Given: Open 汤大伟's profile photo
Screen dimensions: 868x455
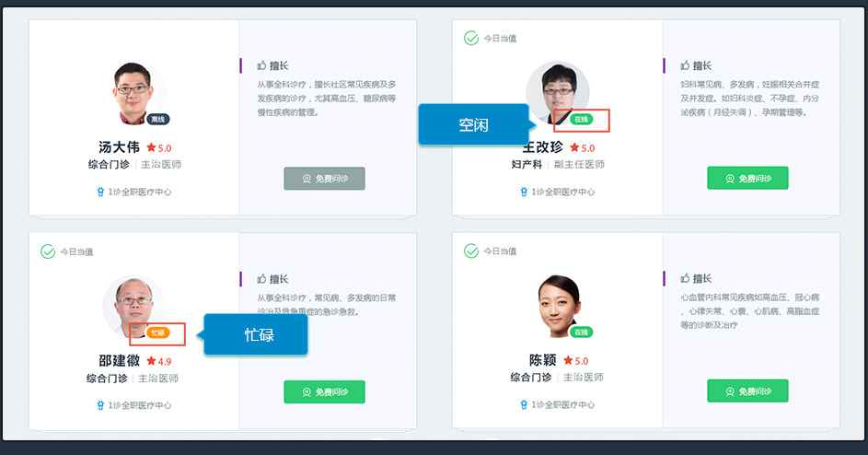Looking at the screenshot, I should [133, 94].
